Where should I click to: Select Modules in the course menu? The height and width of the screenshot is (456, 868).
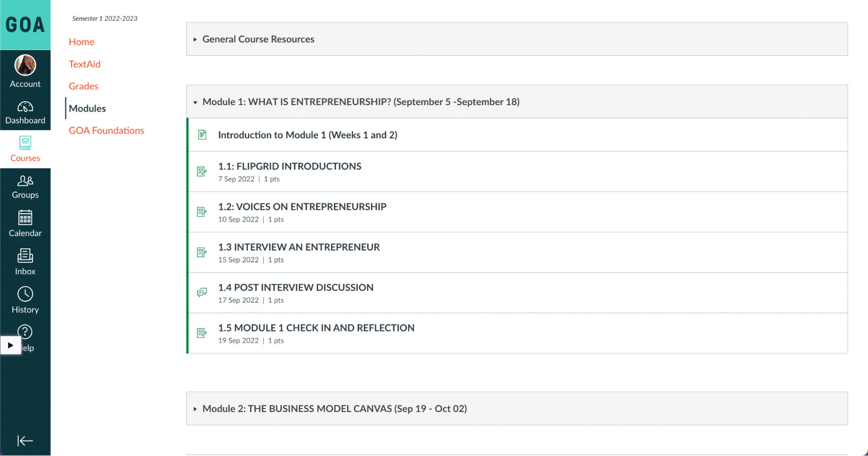pyautogui.click(x=87, y=108)
